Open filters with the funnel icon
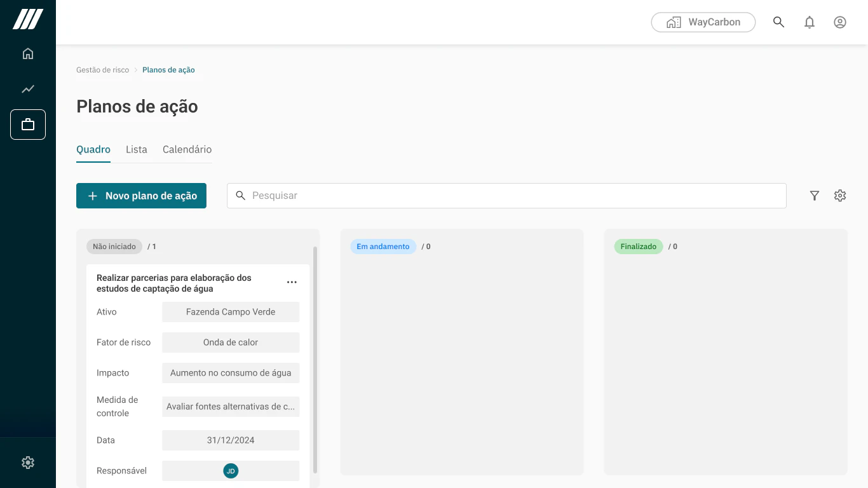The height and width of the screenshot is (488, 868). (x=815, y=196)
